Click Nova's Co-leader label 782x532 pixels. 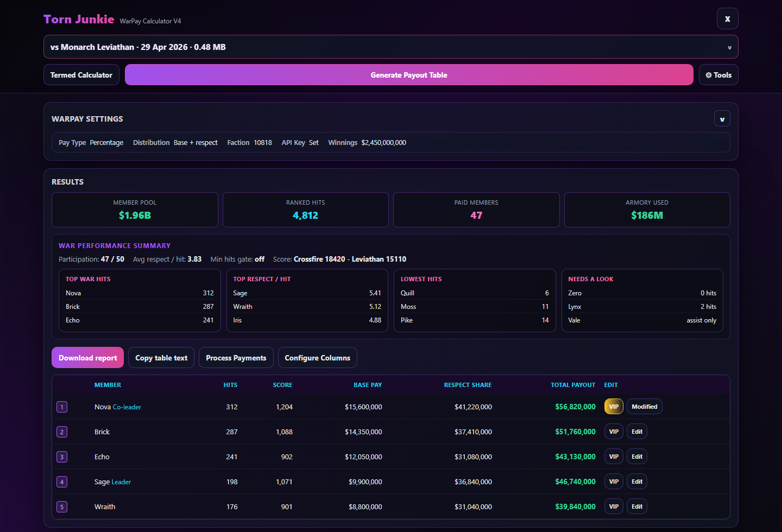point(127,407)
